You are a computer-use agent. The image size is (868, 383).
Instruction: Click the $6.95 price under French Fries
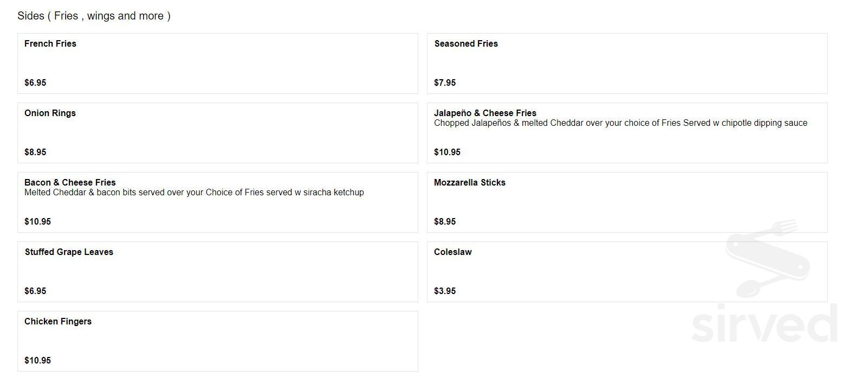tap(35, 83)
